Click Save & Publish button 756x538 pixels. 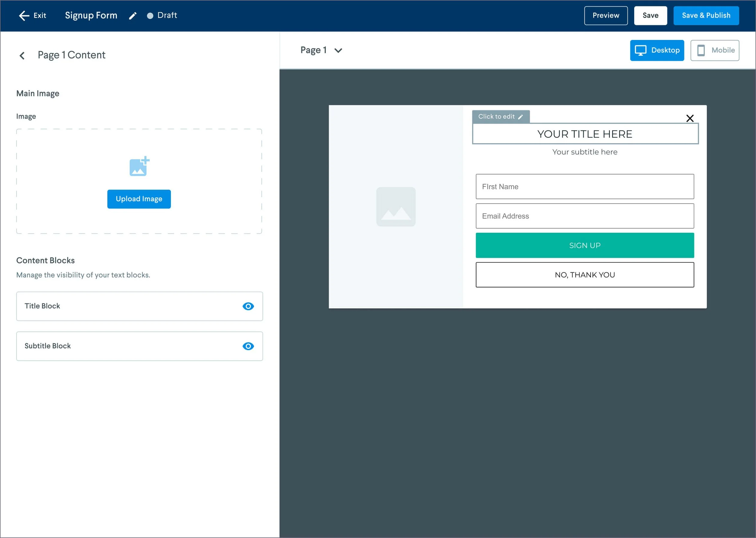tap(706, 15)
